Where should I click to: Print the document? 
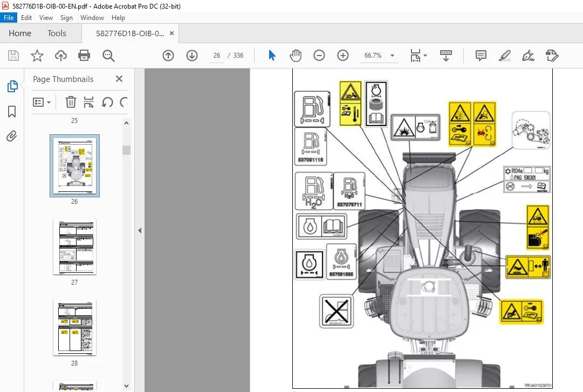tap(84, 56)
